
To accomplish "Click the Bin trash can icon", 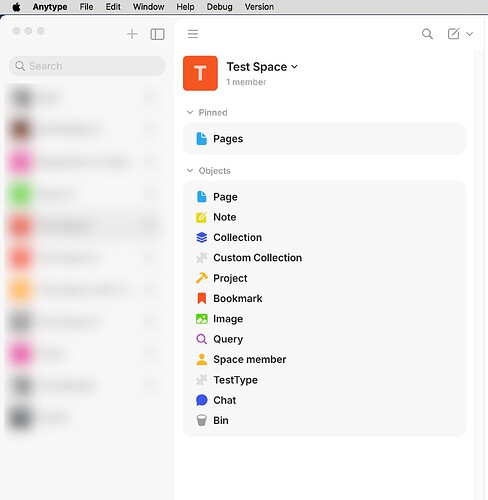I will coord(201,420).
